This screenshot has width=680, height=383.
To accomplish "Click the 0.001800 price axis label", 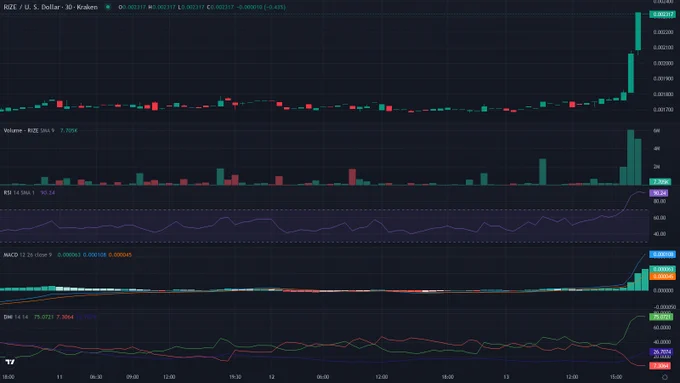I will [664, 94].
